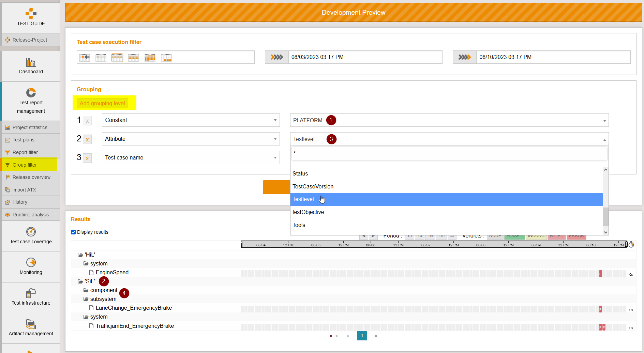Select the single-day calendar filter icon

[x=101, y=57]
